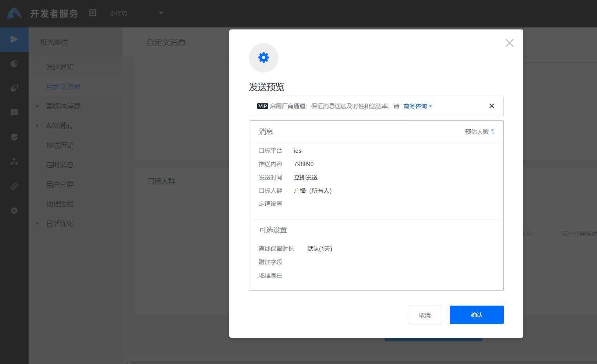Click the blue gear icon in dialog

point(263,58)
